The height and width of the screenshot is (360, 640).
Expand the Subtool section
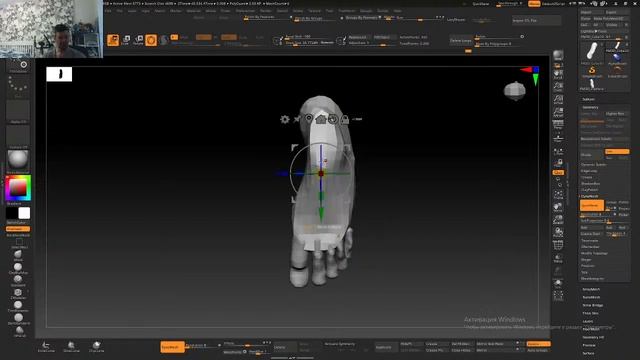point(589,99)
